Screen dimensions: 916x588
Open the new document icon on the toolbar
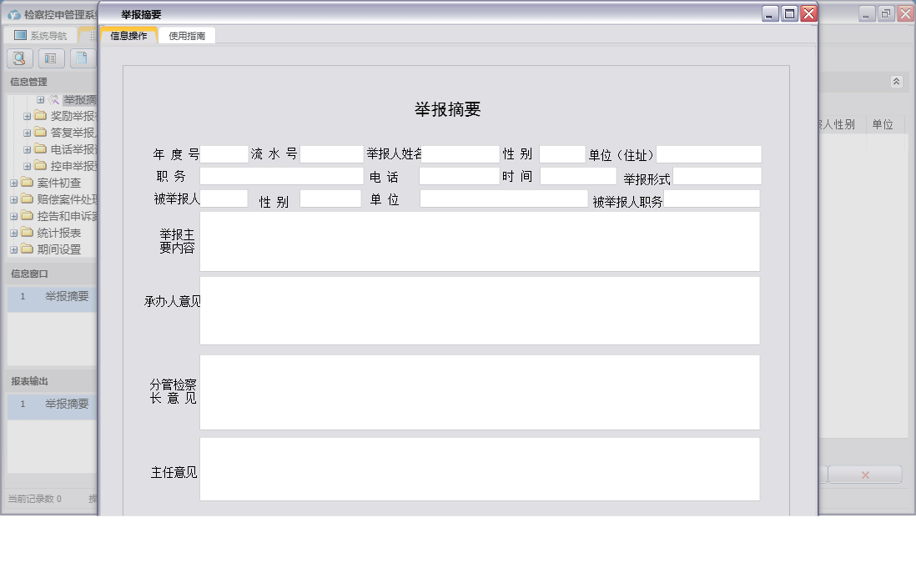(81, 58)
